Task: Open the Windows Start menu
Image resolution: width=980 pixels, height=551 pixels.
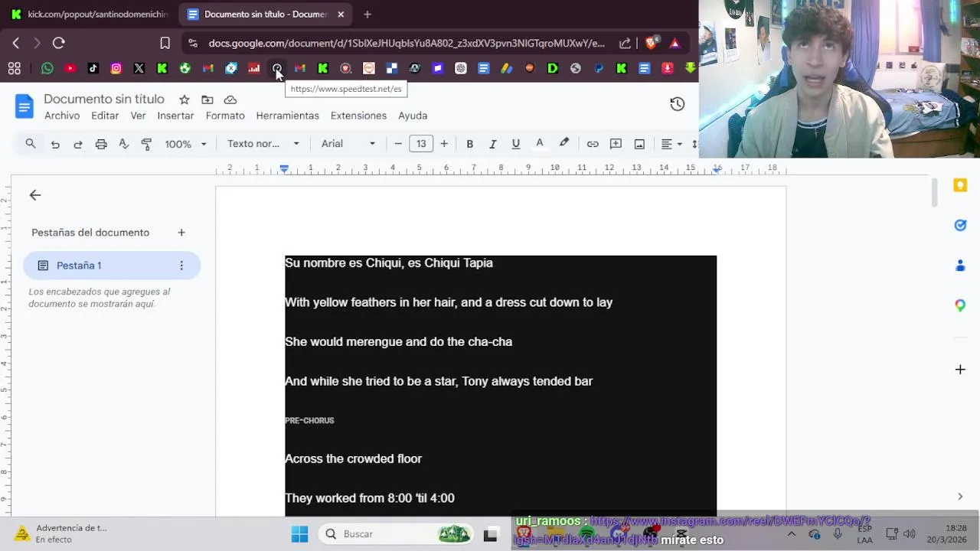Action: coord(299,534)
